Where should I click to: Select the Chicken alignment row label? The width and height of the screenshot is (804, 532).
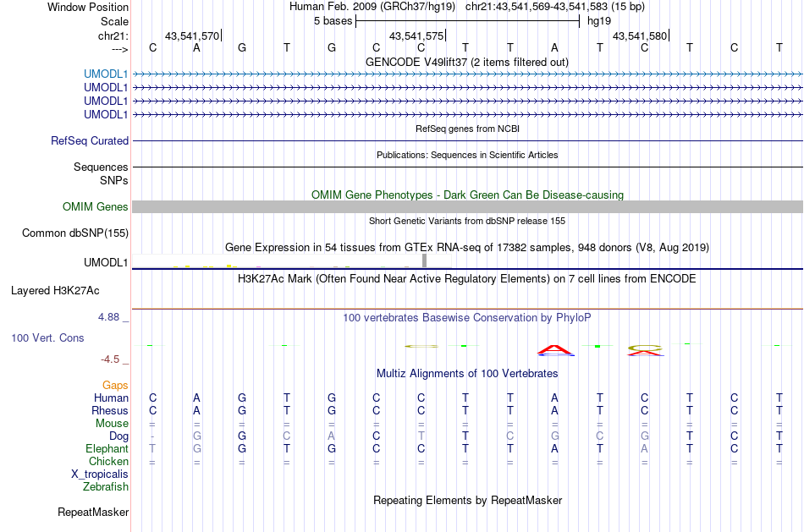108,461
